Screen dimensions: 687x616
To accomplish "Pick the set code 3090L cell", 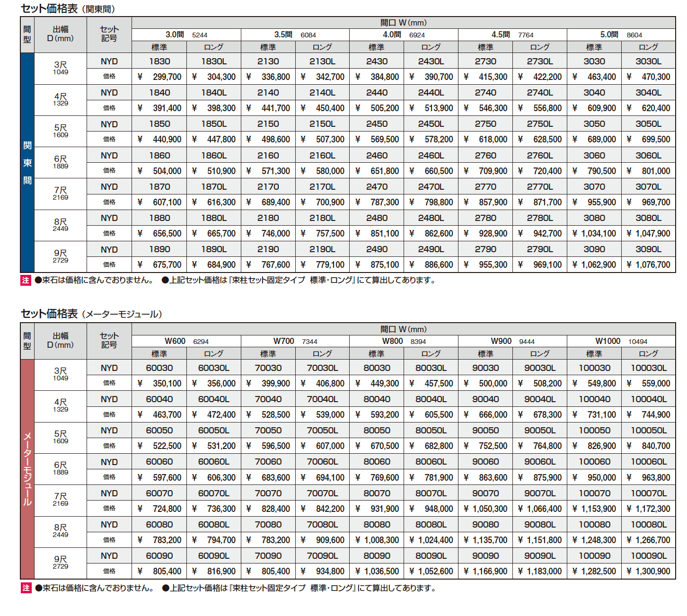I will [648, 249].
